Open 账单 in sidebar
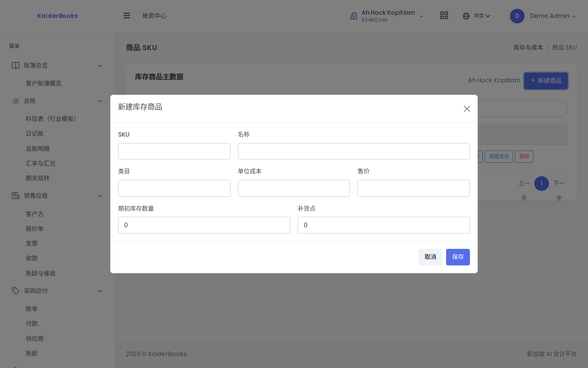The height and width of the screenshot is (368, 588). [32, 309]
